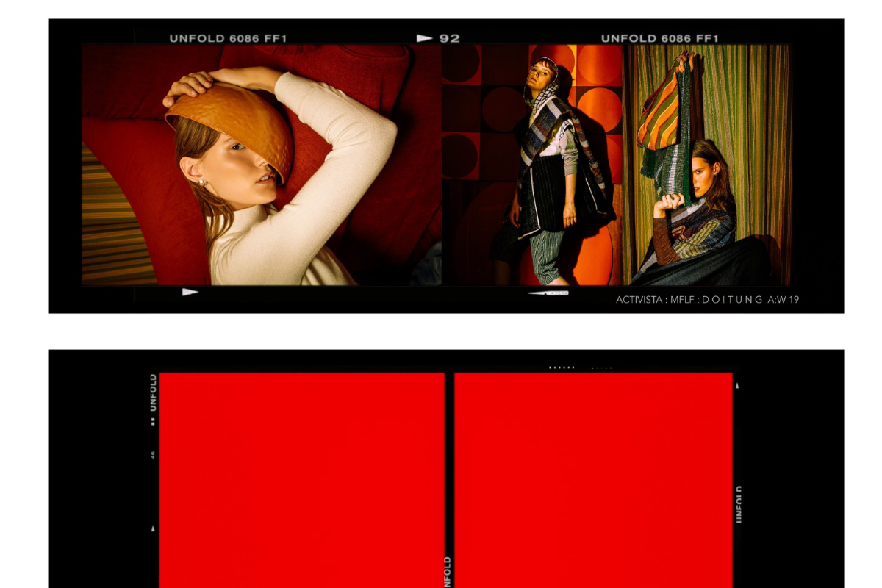This screenshot has height=588, width=882.
Task: Open the photo of woman holding orange bowl
Action: pyautogui.click(x=261, y=165)
